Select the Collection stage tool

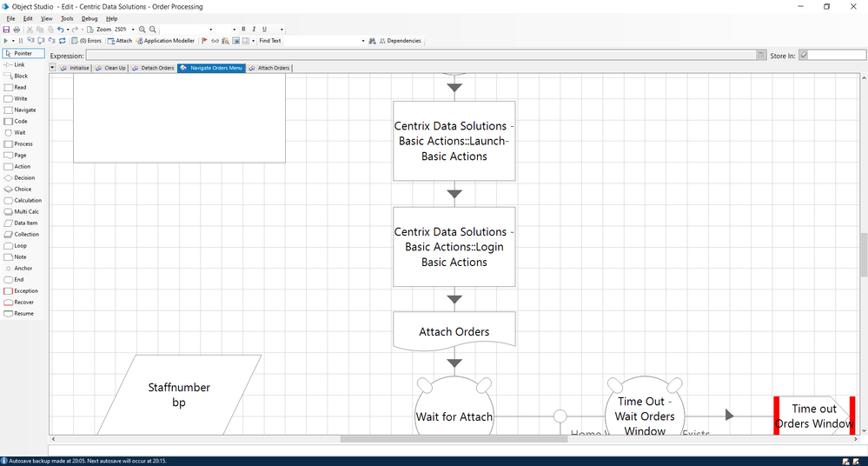(26, 234)
